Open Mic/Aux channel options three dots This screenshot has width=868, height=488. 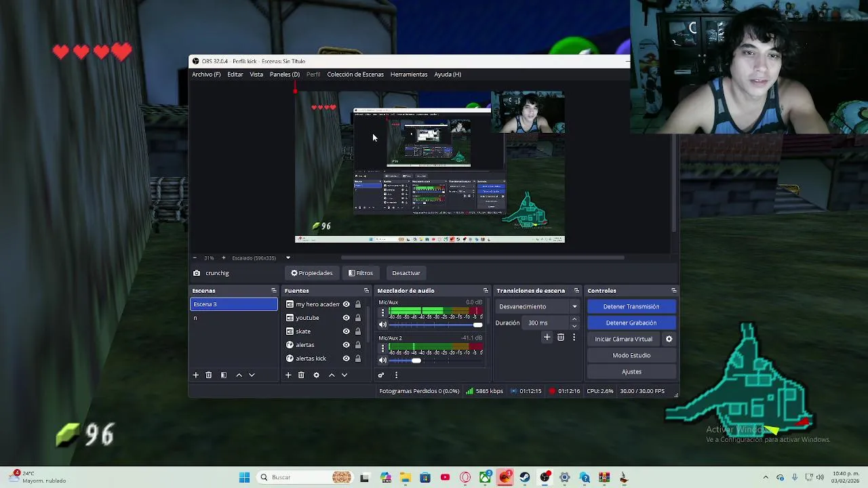(x=382, y=313)
